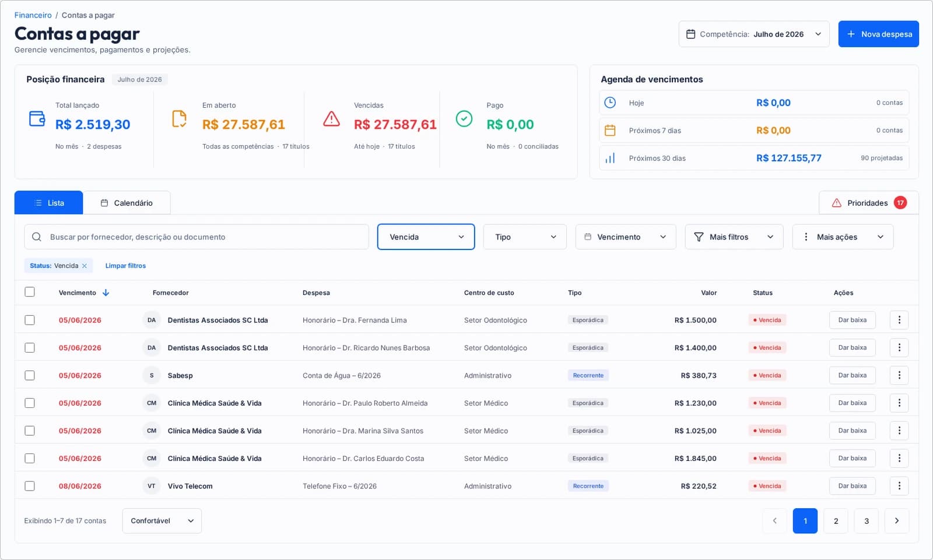Open row menu for Dra. Marina Silva Santos expense

899,431
